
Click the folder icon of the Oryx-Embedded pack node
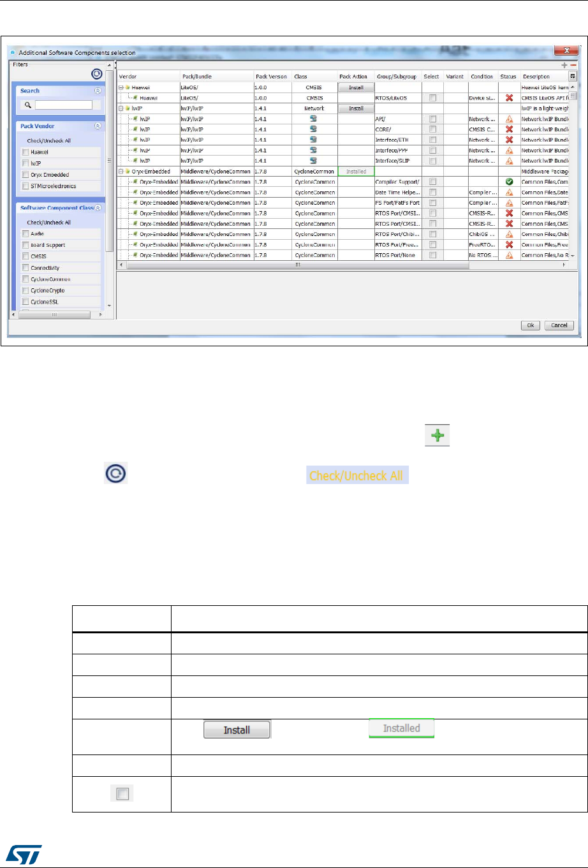pos(128,172)
